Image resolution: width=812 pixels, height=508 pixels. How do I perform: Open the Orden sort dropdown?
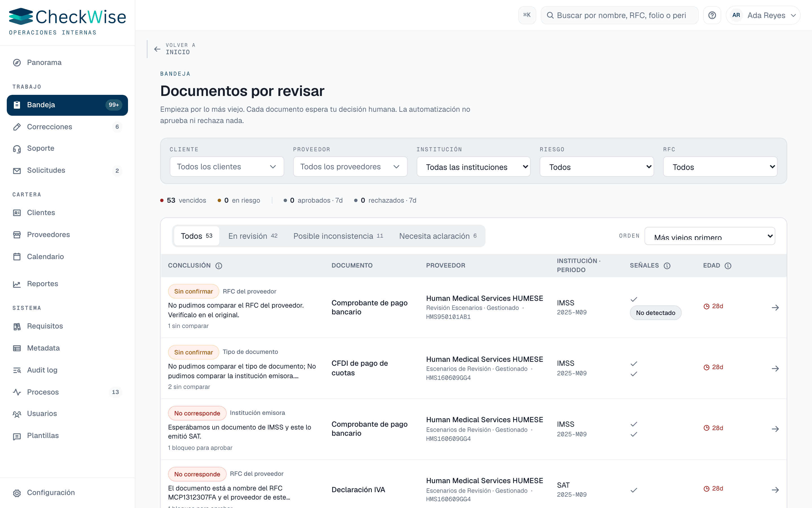pos(710,236)
